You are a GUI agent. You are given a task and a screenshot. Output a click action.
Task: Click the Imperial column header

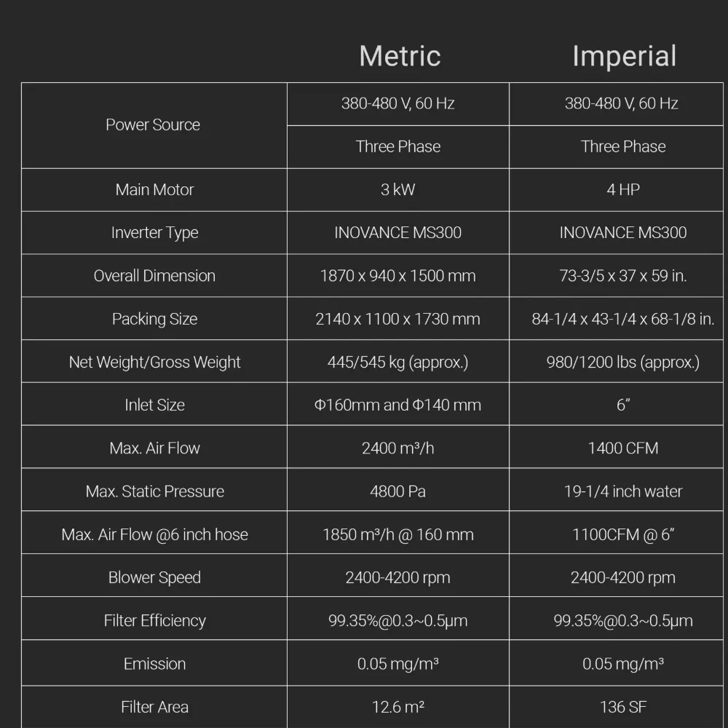pos(624,56)
